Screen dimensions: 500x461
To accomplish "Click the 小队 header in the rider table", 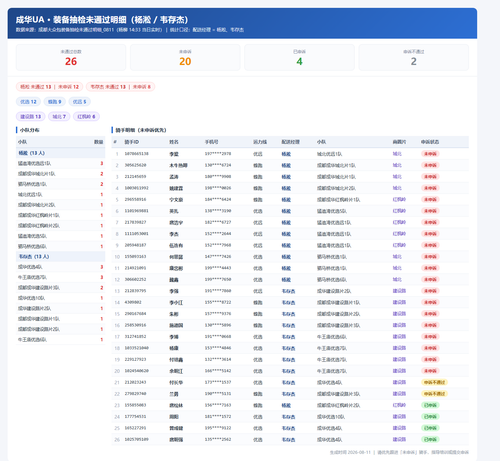I will [x=321, y=142].
